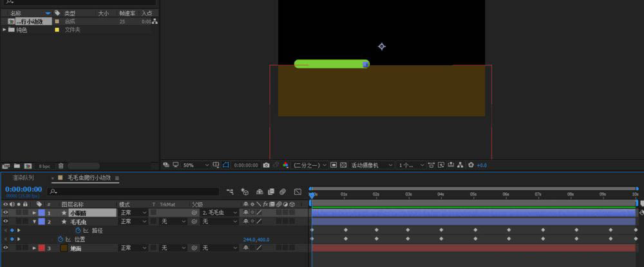The image size is (644, 267).
Task: Click the 位置 value 244.0,400.0
Action: point(256,239)
